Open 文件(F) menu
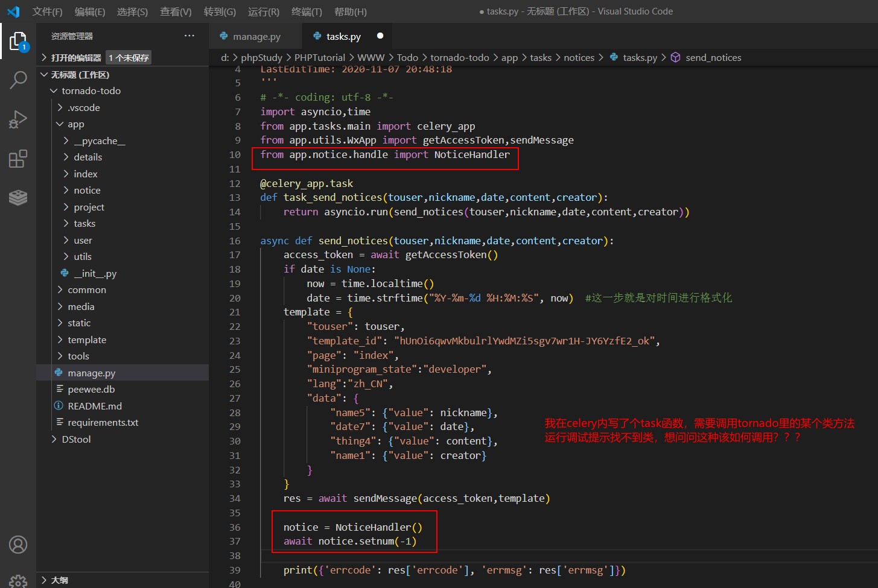878x588 pixels. point(47,11)
